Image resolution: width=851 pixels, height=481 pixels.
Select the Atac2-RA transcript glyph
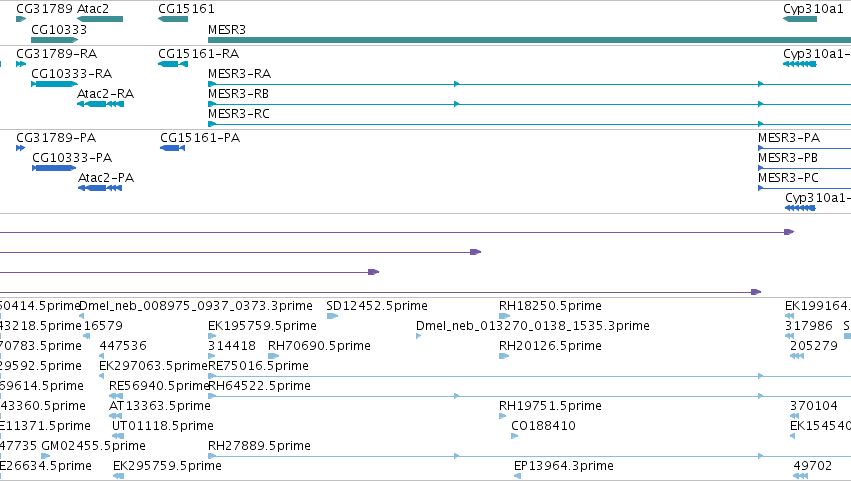(100, 104)
